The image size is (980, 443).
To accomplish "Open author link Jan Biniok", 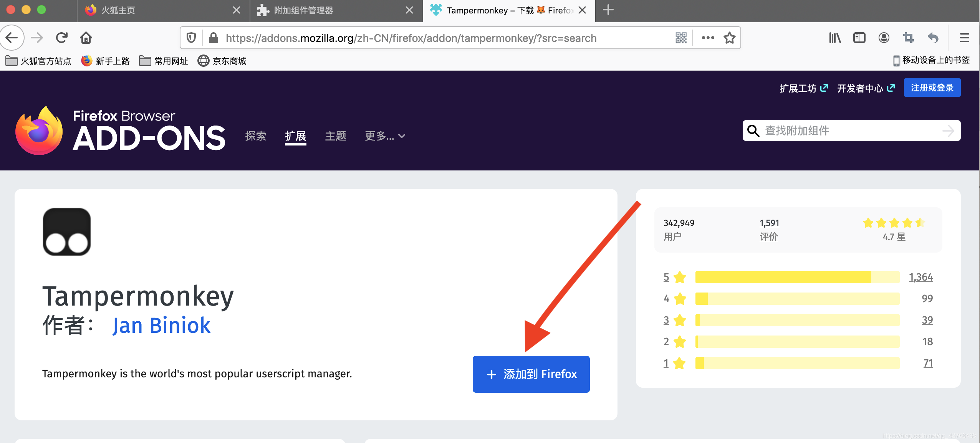I will tap(161, 326).
